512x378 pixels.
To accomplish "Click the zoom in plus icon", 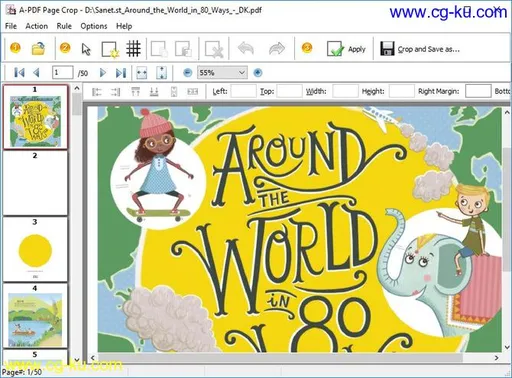I will tap(258, 72).
